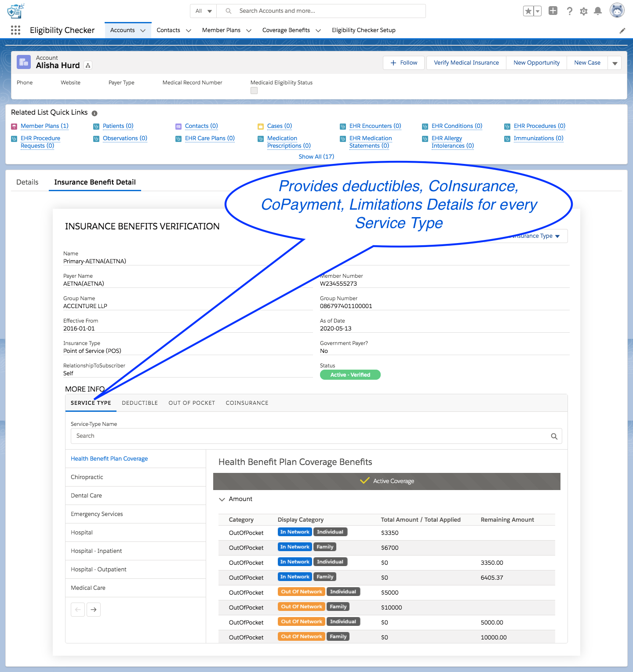The height and width of the screenshot is (672, 633).
Task: Switch to the Coinsurance tab
Action: coord(247,403)
